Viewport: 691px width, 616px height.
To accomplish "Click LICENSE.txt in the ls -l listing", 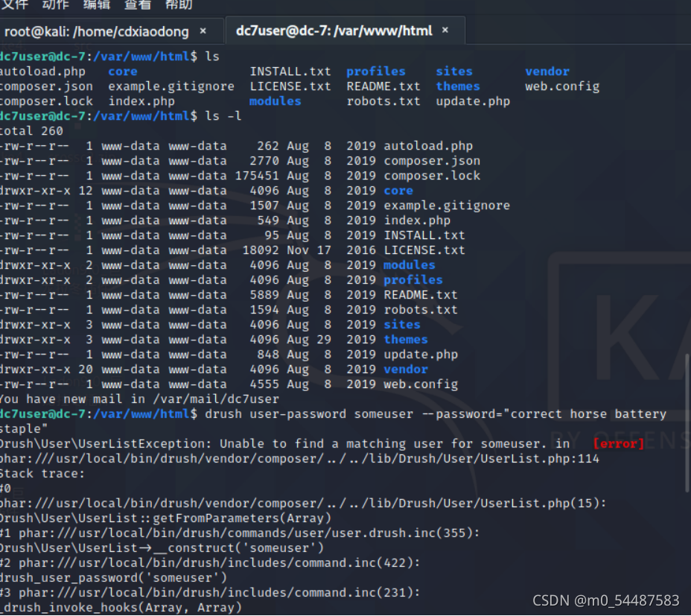I will pyautogui.click(x=424, y=250).
